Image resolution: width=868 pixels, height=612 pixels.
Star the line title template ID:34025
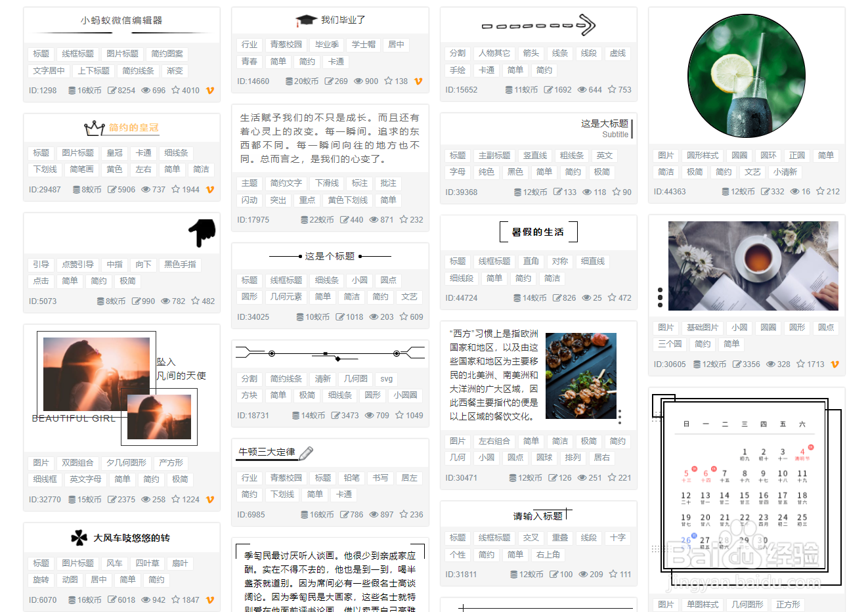coord(404,317)
